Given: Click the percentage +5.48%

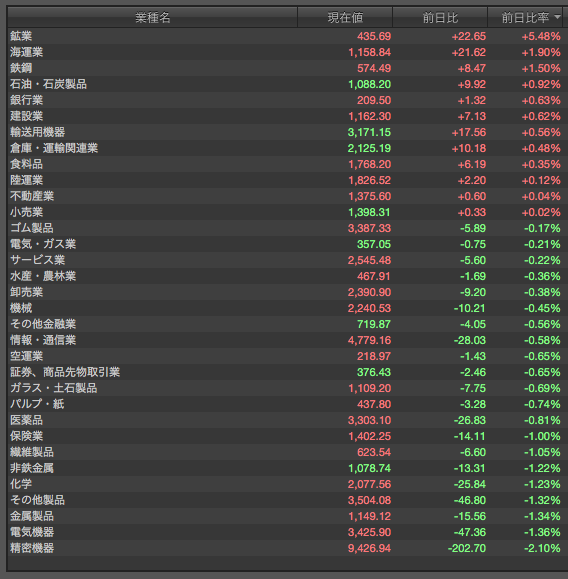Looking at the screenshot, I should 541,36.
